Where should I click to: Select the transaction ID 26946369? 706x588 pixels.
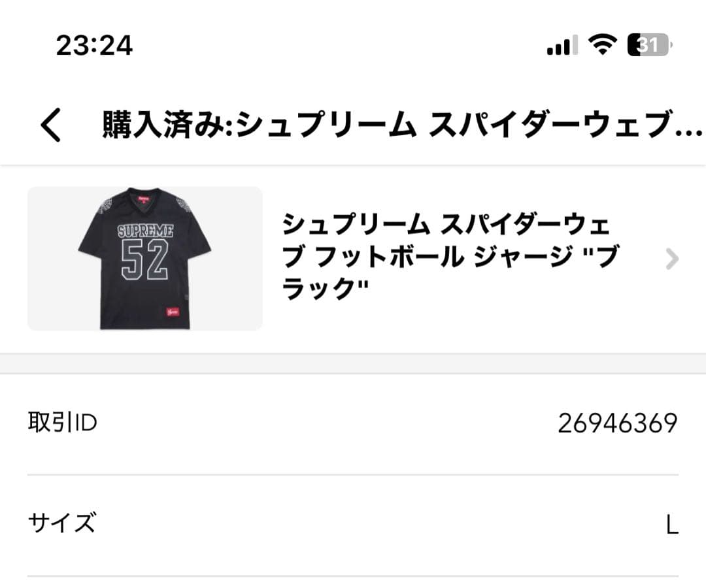click(x=617, y=423)
